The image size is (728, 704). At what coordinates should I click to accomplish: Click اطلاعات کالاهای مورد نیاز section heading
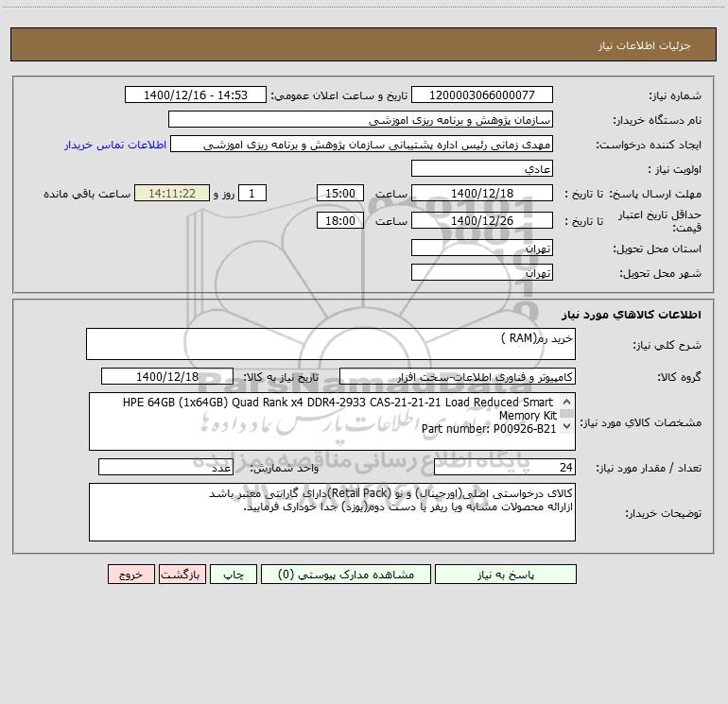coord(631,315)
